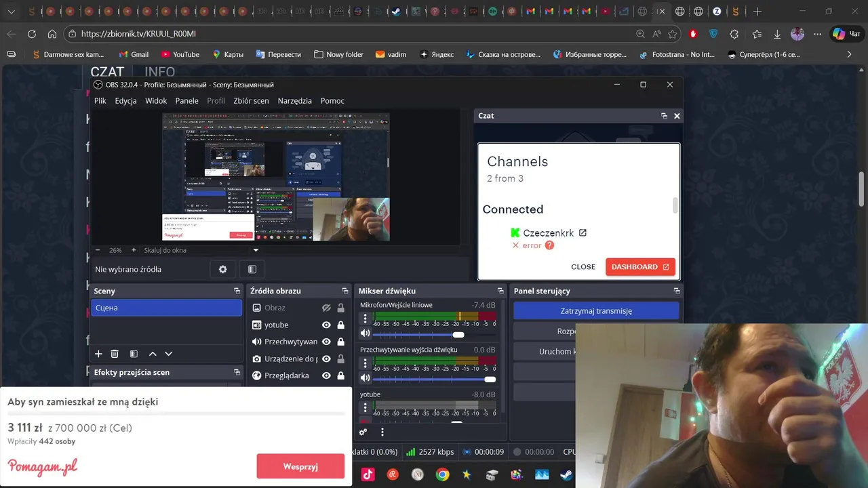This screenshot has width=868, height=488.
Task: Open browser Favorites list icon
Action: (x=757, y=34)
